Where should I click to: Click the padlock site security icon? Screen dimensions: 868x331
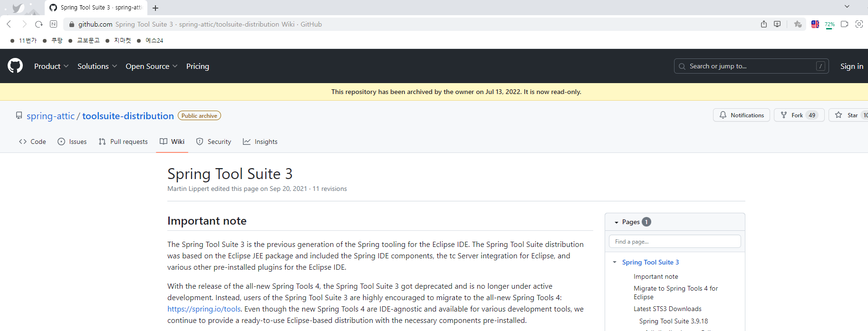point(72,24)
